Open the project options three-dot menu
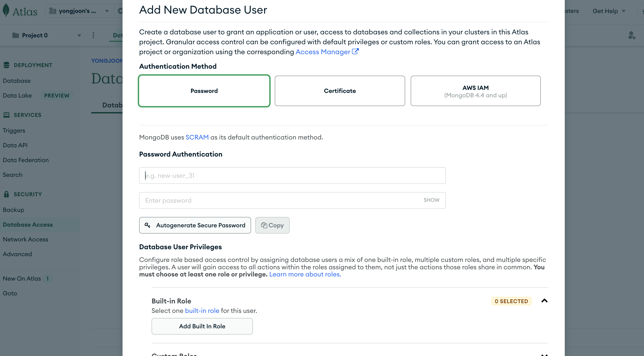Image resolution: width=644 pixels, height=356 pixels. [93, 35]
